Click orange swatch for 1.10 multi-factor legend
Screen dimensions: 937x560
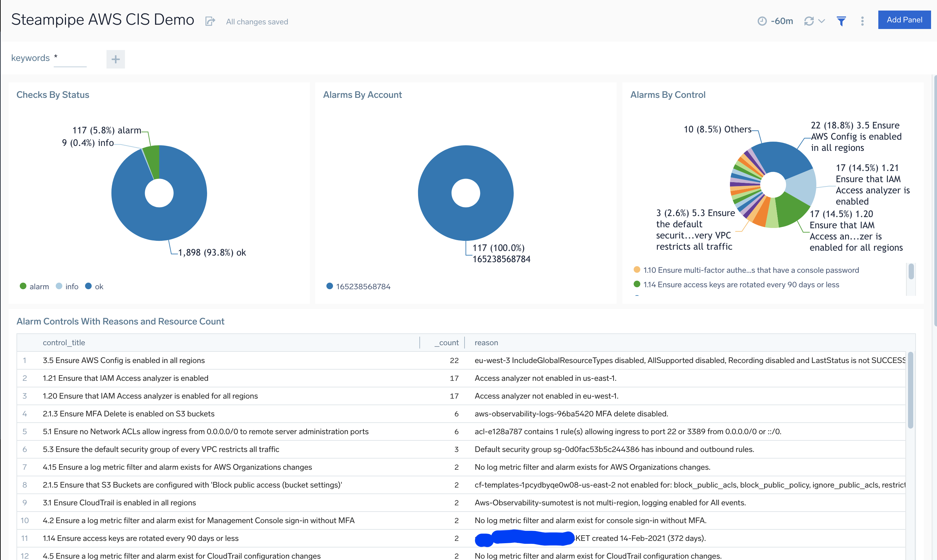(x=637, y=270)
